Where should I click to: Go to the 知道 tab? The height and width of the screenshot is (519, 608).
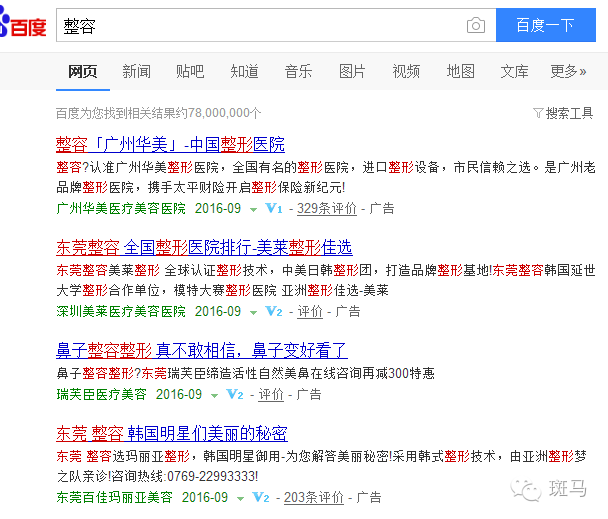coord(244,72)
